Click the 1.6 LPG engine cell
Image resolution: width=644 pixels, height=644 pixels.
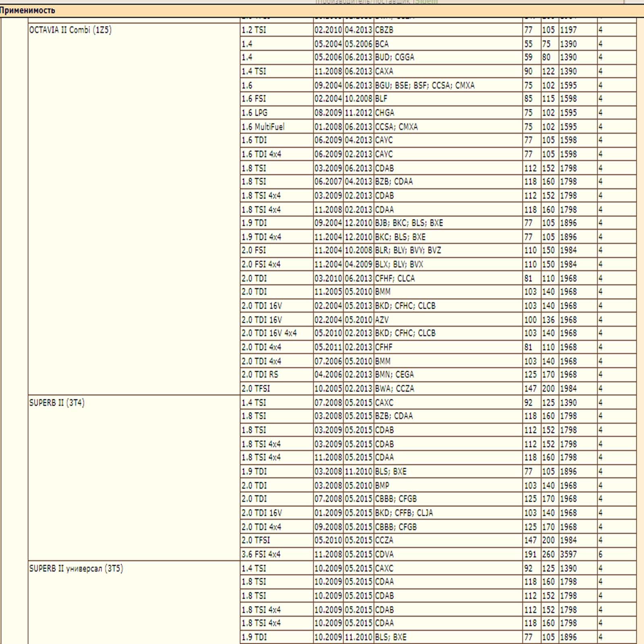pos(277,113)
